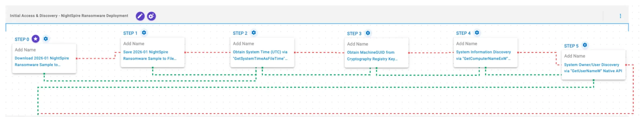
Task: Click the star icon on Step 0
Action: 36,39
